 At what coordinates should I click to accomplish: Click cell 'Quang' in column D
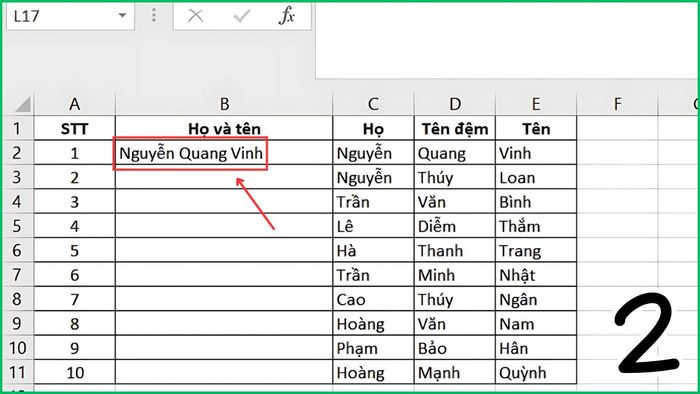coord(454,153)
